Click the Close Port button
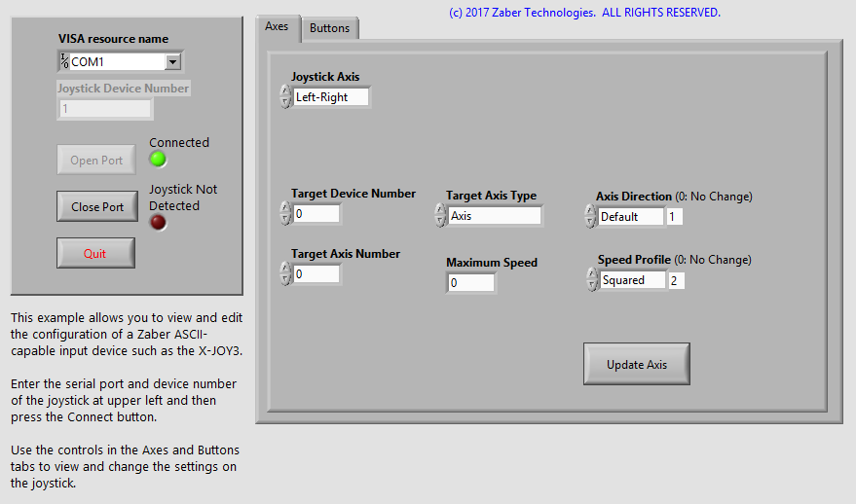The image size is (856, 504). 97,206
